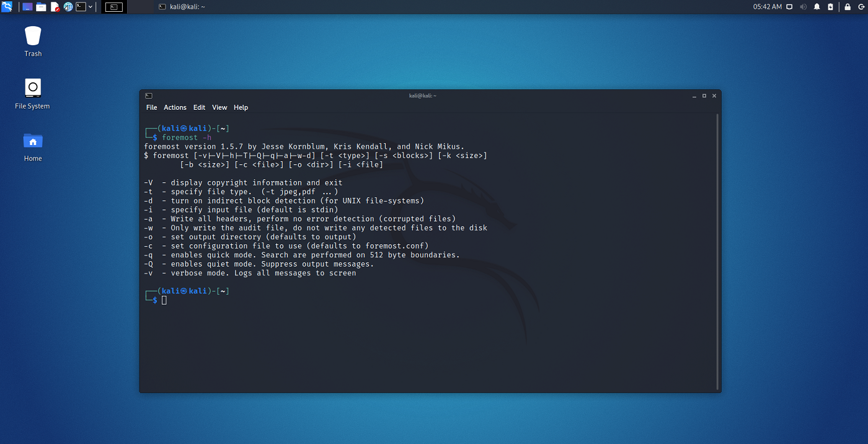Expand the terminal launcher dropdown arrow

click(91, 7)
